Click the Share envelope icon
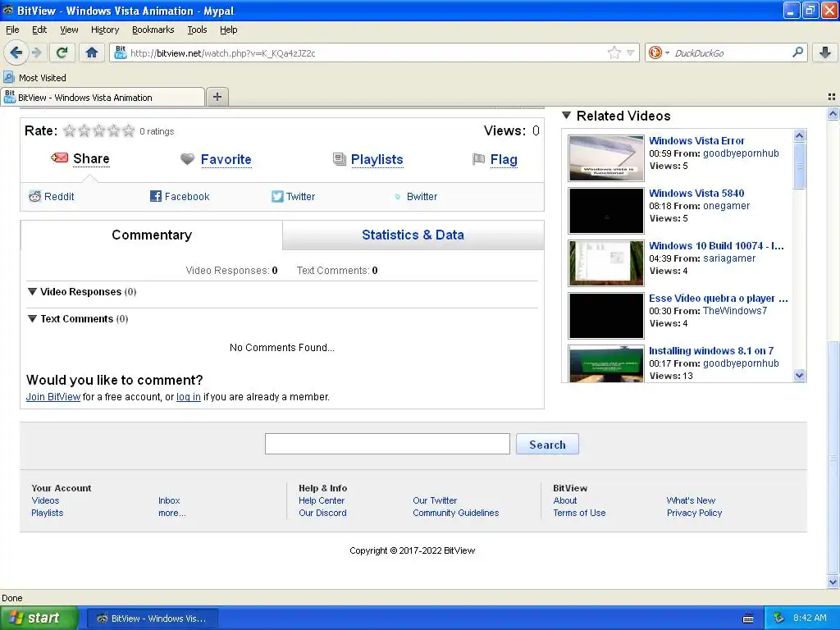 point(59,158)
